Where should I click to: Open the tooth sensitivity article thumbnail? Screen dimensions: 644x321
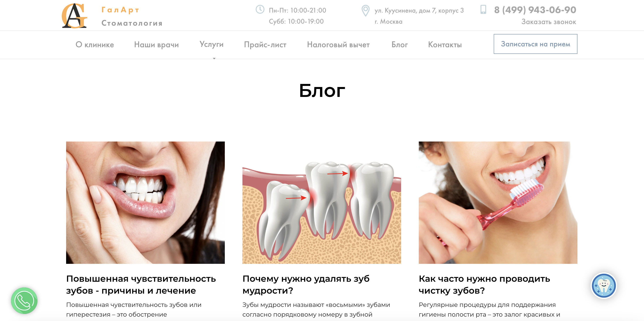[x=145, y=203]
